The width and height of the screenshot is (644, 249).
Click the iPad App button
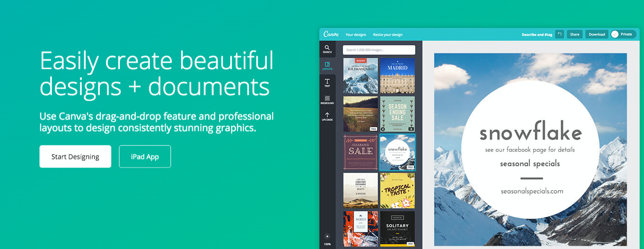coord(145,157)
